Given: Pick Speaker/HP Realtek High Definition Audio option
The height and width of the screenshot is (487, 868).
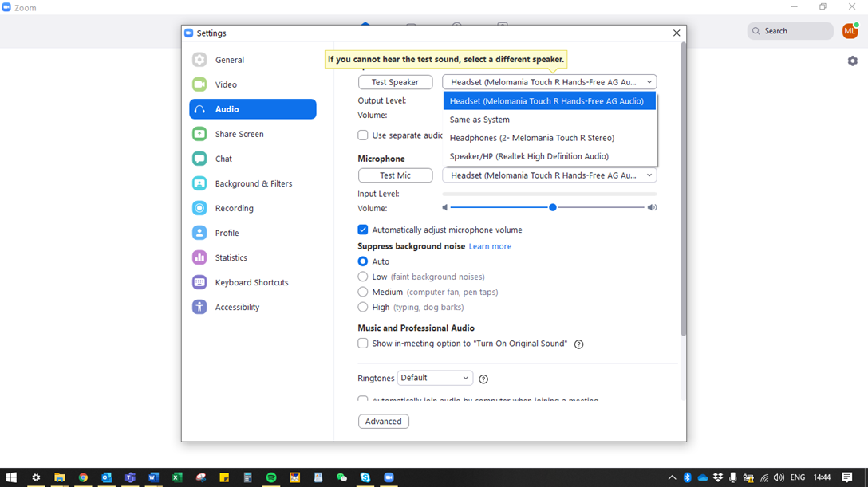Looking at the screenshot, I should (x=549, y=156).
